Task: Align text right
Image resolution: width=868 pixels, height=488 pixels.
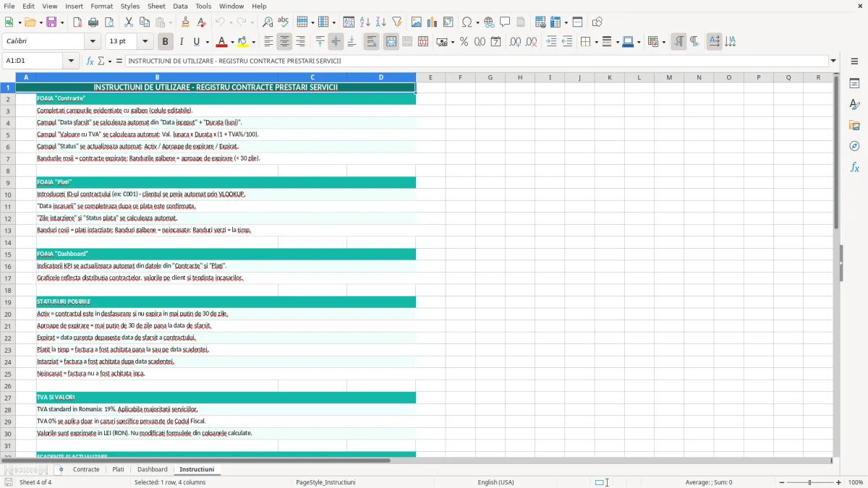Action: pyautogui.click(x=300, y=42)
